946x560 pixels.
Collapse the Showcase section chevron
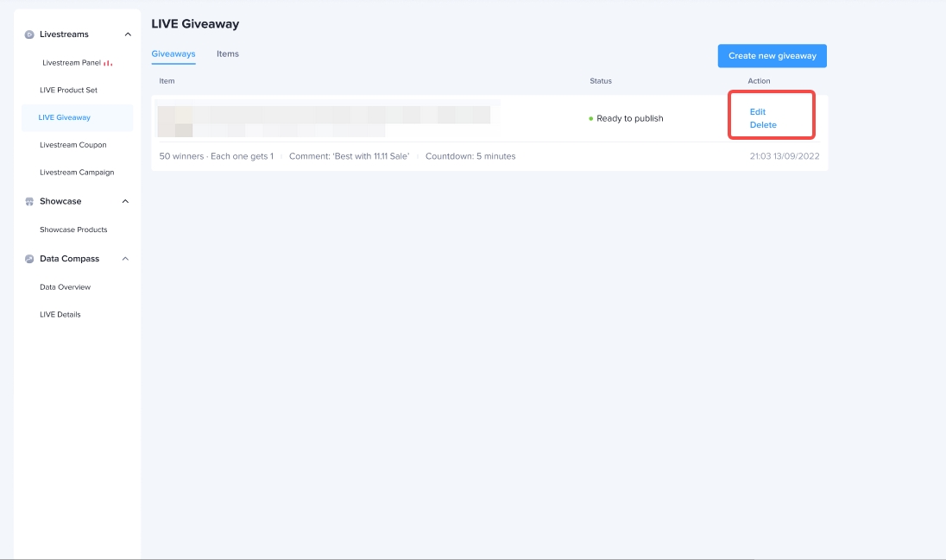coord(125,202)
